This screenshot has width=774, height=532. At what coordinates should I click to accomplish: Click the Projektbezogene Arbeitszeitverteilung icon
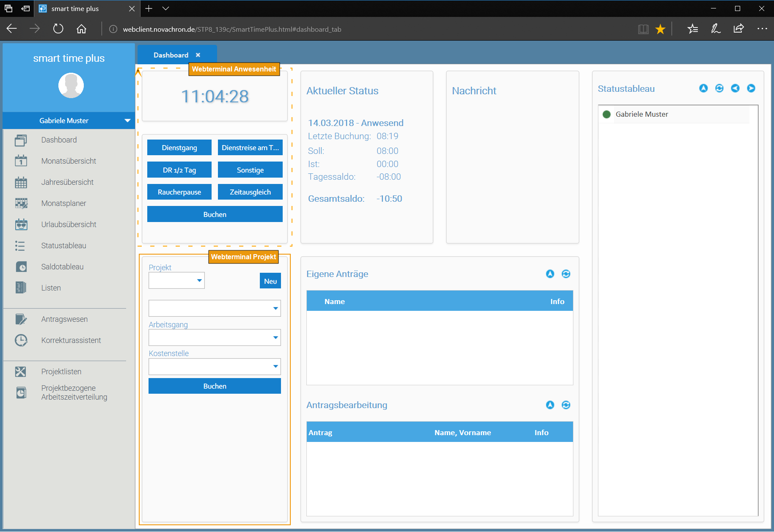coord(21,393)
